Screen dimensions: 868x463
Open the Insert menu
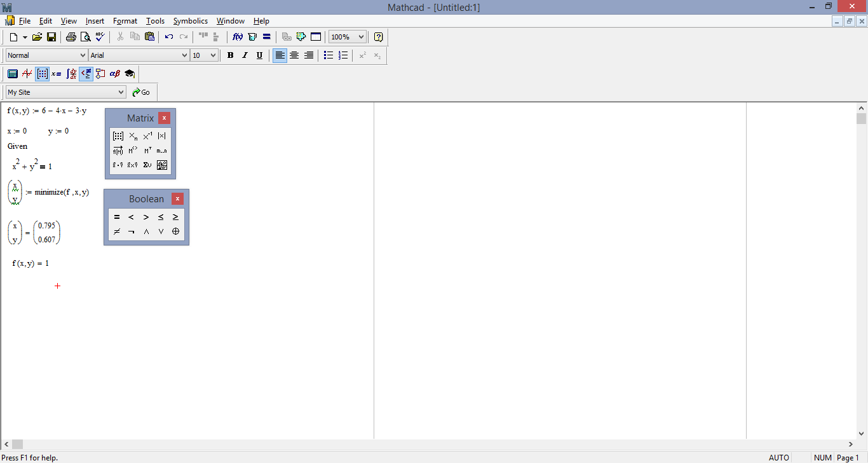point(95,21)
